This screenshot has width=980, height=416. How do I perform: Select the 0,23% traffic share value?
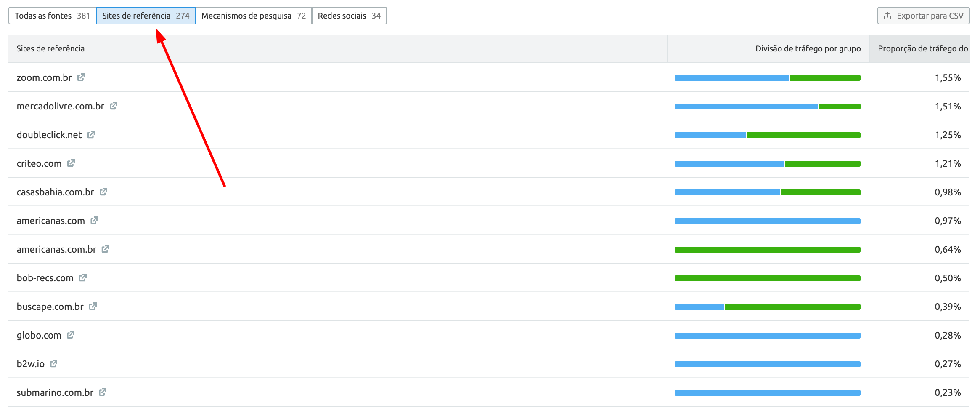(x=948, y=392)
